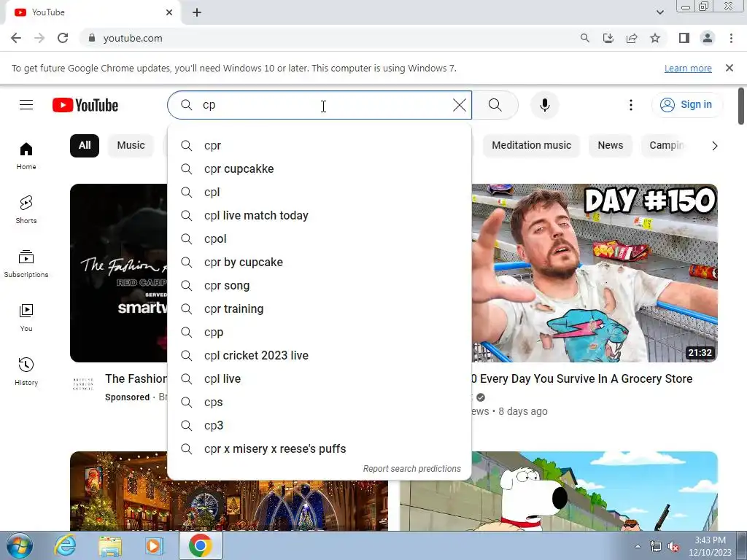This screenshot has height=560, width=747.
Task: Choose suggestion 'cpr training'
Action: (x=320, y=308)
